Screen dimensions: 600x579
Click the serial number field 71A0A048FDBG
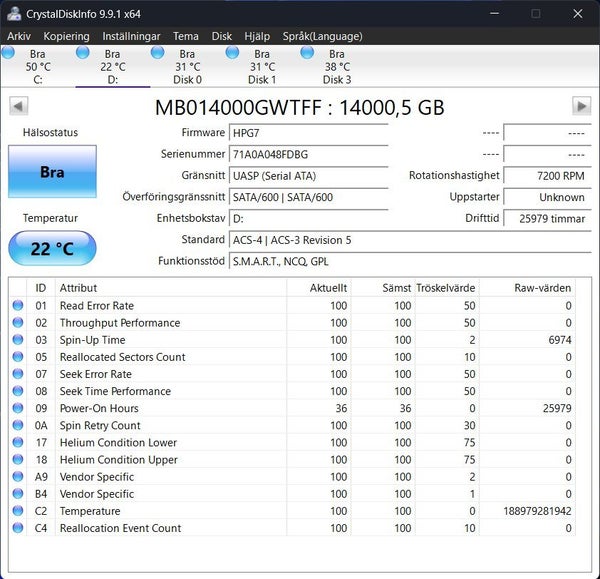308,155
